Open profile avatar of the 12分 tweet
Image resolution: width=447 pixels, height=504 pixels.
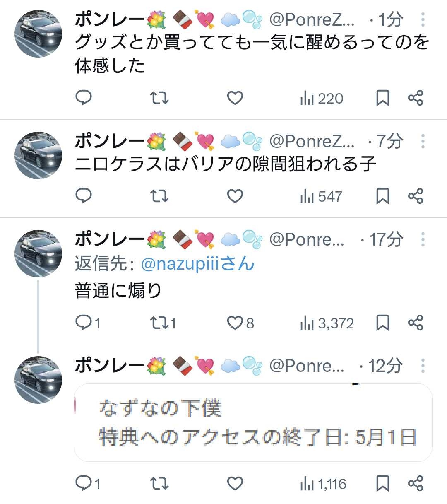(x=38, y=380)
